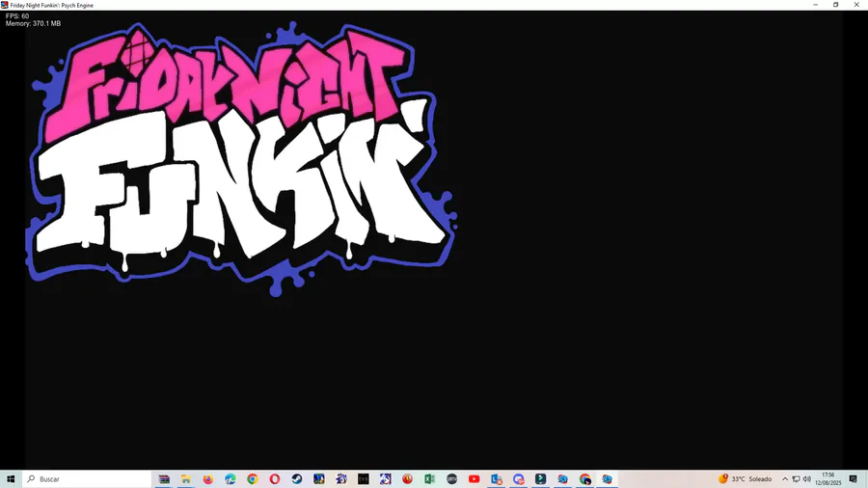Open the volume control tray icon

(x=807, y=478)
